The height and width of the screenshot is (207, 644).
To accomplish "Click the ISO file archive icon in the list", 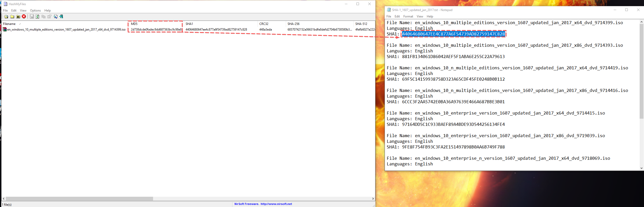I will tap(5, 30).
